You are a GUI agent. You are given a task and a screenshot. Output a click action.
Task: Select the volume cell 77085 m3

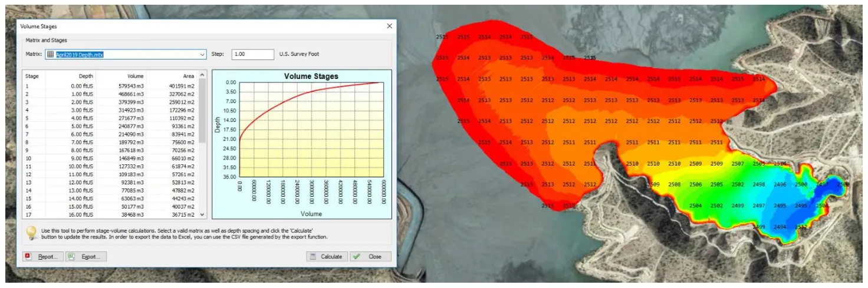132,191
